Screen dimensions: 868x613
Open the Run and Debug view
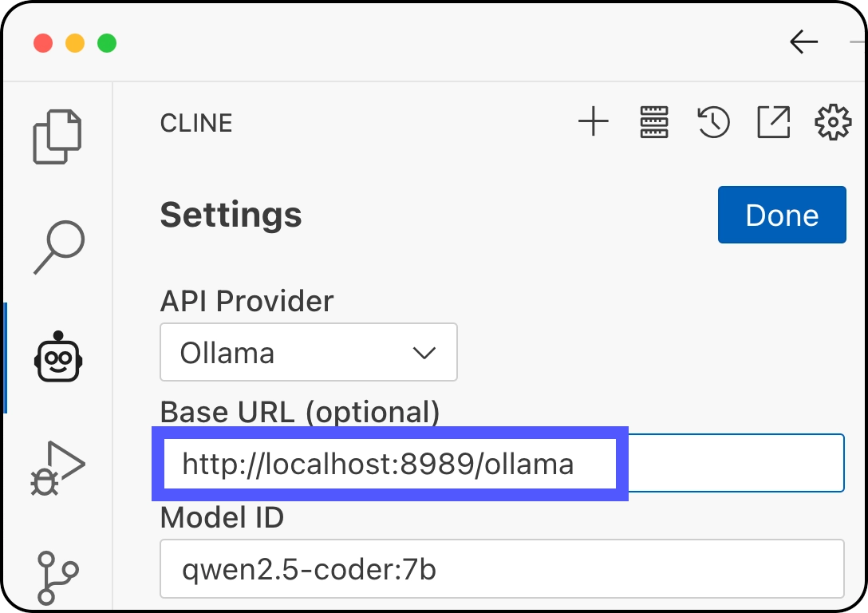(57, 468)
